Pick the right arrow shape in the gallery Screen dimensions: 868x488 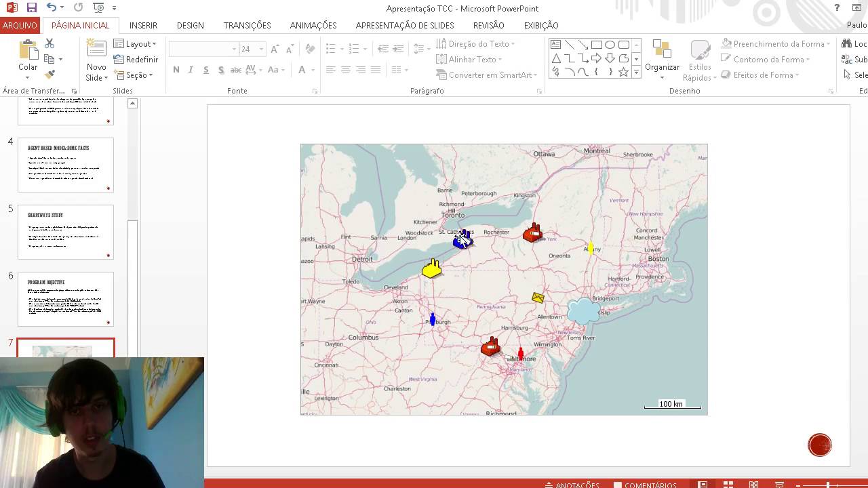[x=596, y=58]
